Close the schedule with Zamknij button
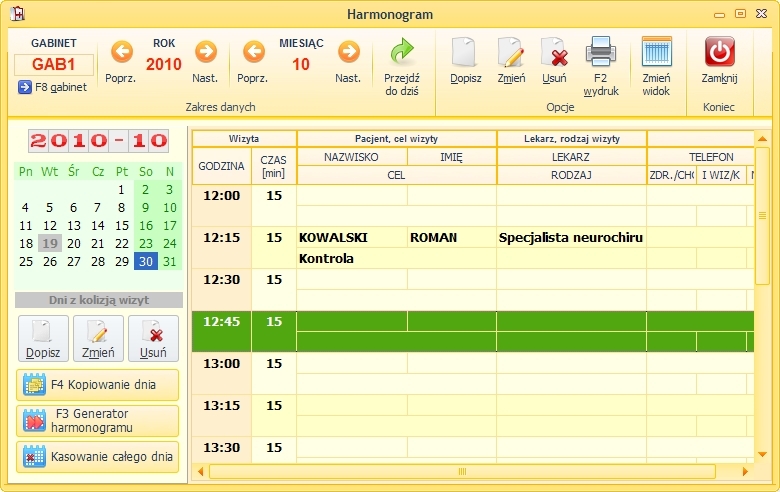 tap(719, 60)
